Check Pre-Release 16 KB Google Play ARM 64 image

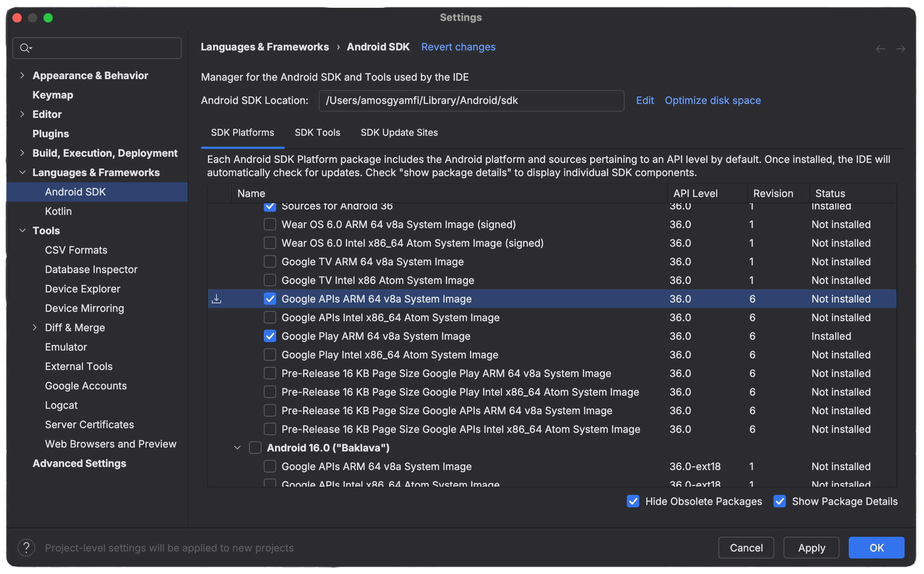coord(270,373)
